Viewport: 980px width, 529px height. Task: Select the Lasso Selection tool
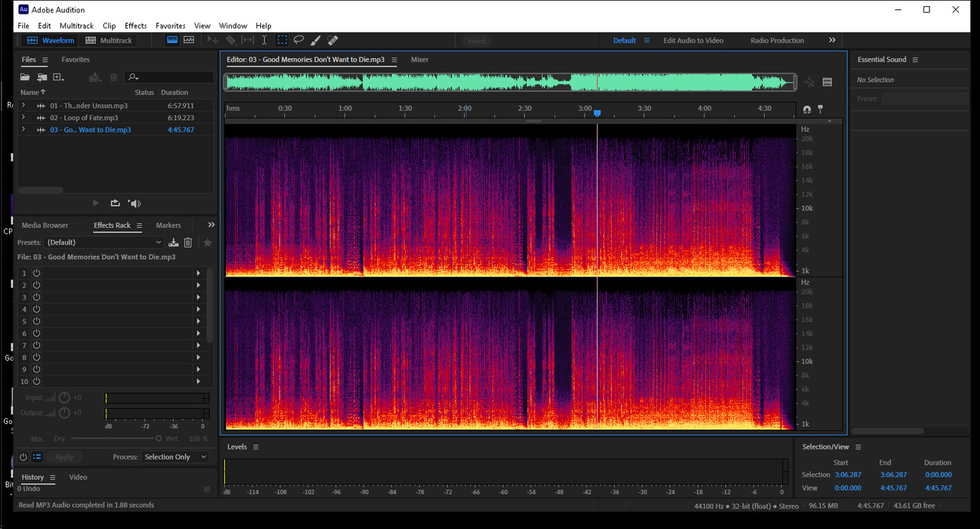(x=299, y=40)
